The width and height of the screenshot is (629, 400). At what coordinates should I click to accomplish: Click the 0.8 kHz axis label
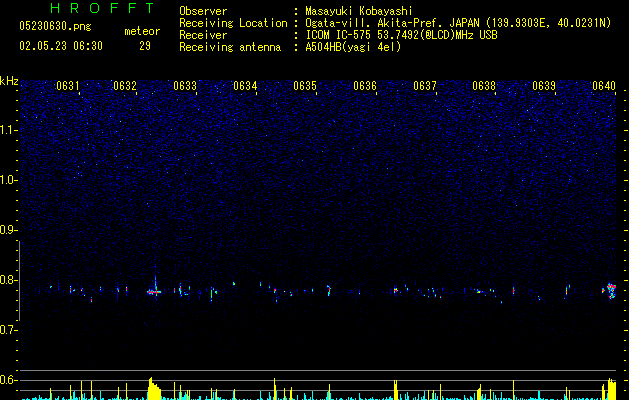(9, 280)
